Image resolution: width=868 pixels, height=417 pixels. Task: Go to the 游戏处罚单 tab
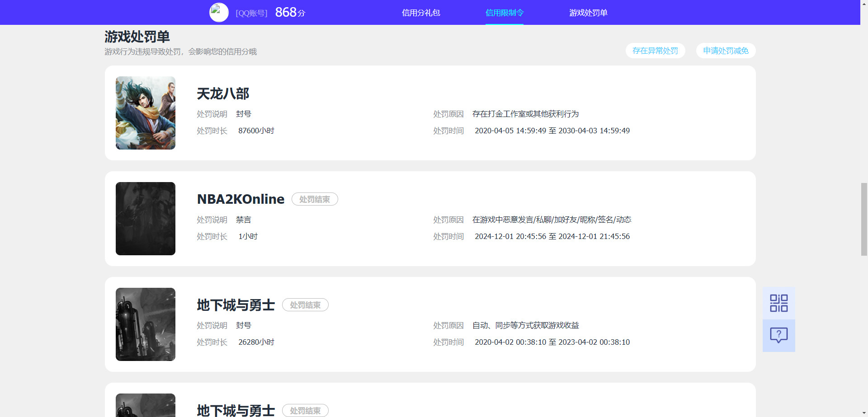pyautogui.click(x=588, y=13)
